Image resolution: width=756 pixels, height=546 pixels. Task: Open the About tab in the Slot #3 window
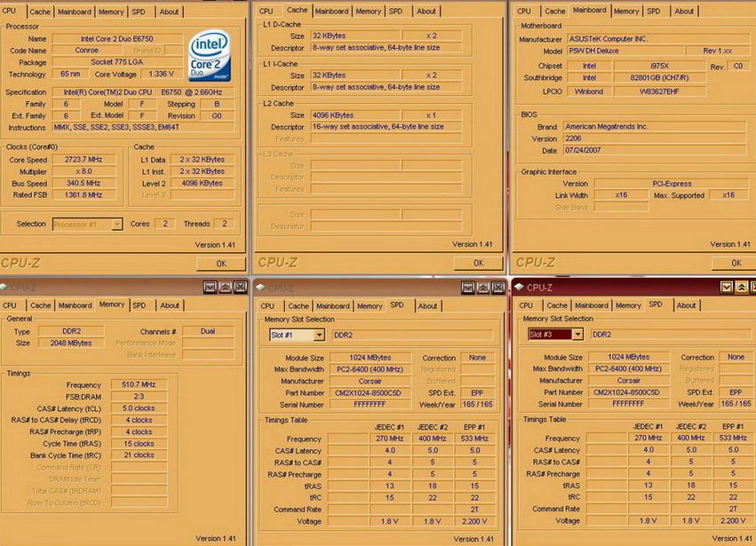(x=686, y=305)
